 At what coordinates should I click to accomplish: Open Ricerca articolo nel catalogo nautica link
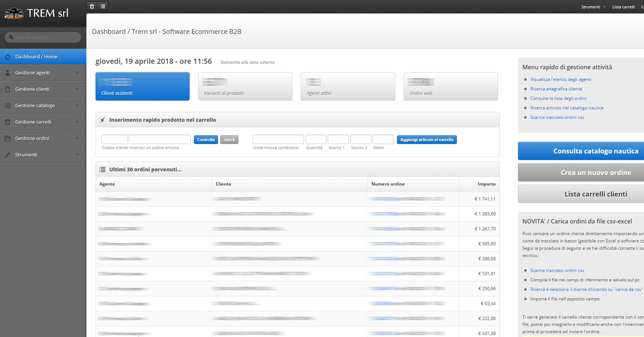567,108
